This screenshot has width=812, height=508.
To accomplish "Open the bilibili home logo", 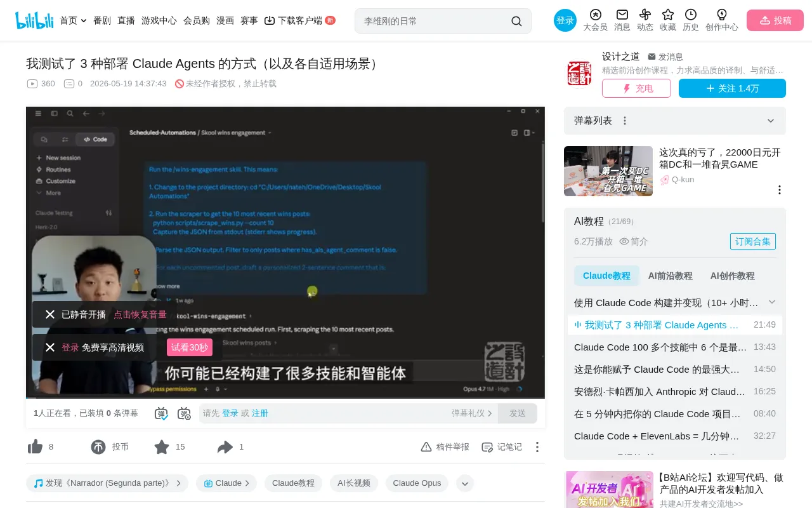I will 34,20.
